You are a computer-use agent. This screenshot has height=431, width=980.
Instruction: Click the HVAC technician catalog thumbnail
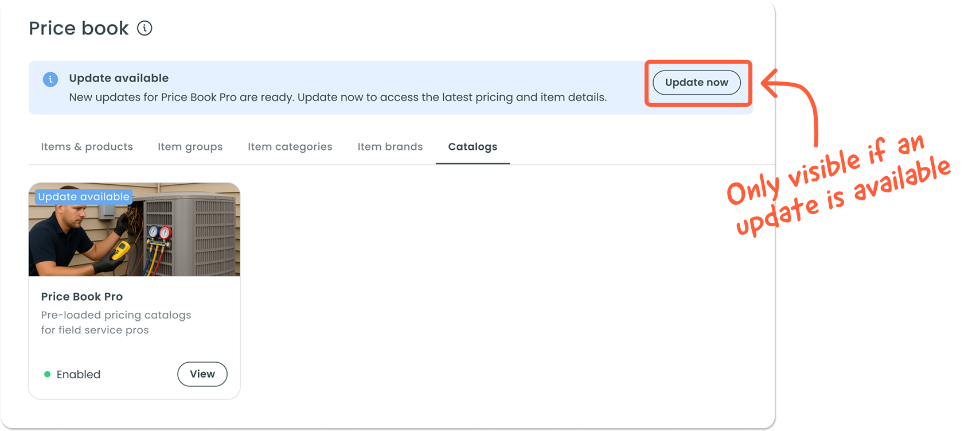pos(134,230)
